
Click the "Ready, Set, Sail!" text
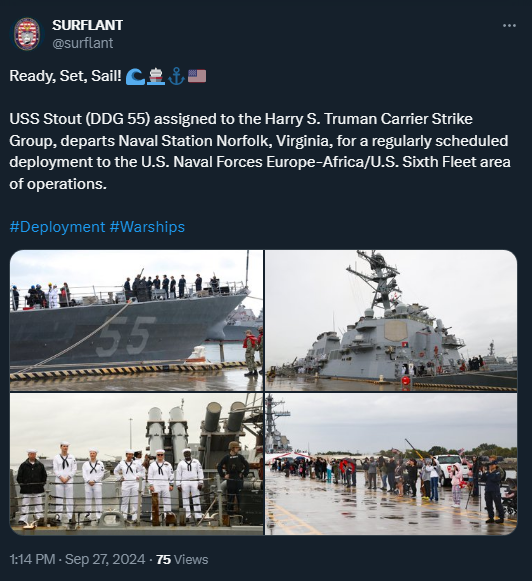[66, 76]
